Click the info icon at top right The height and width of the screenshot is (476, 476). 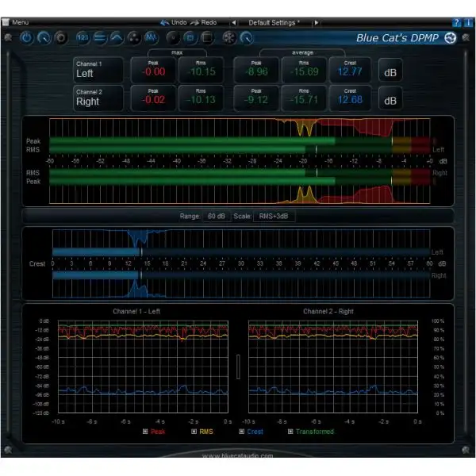tap(467, 22)
